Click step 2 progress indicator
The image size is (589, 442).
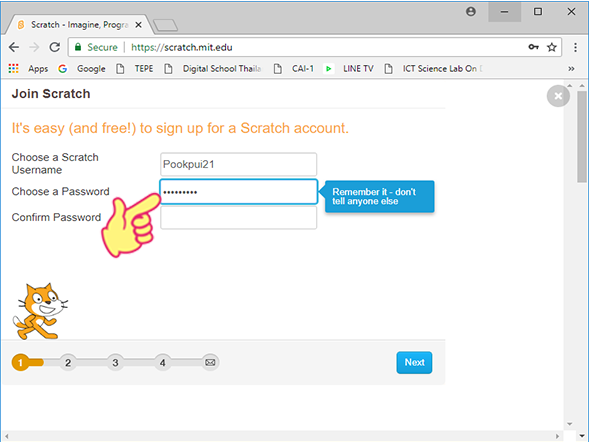68,363
